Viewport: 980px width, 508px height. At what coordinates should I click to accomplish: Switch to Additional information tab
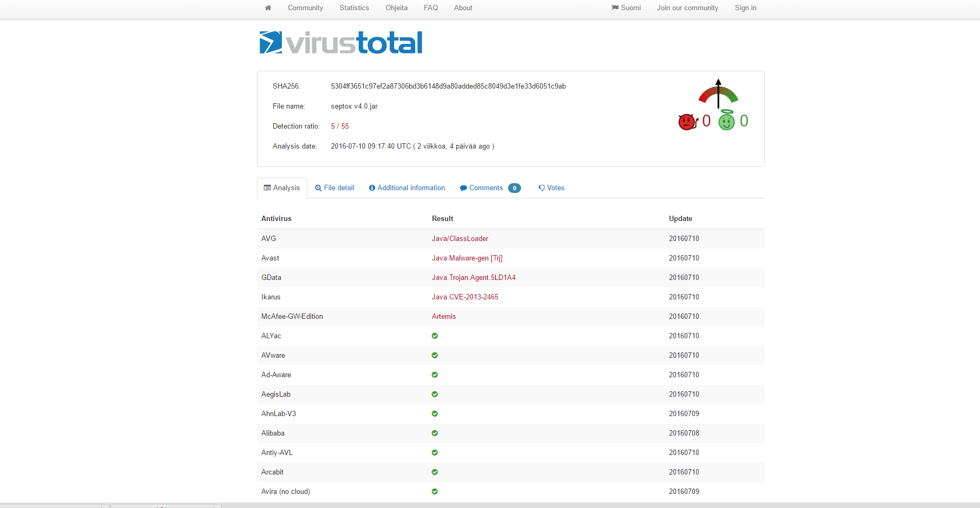pyautogui.click(x=407, y=188)
